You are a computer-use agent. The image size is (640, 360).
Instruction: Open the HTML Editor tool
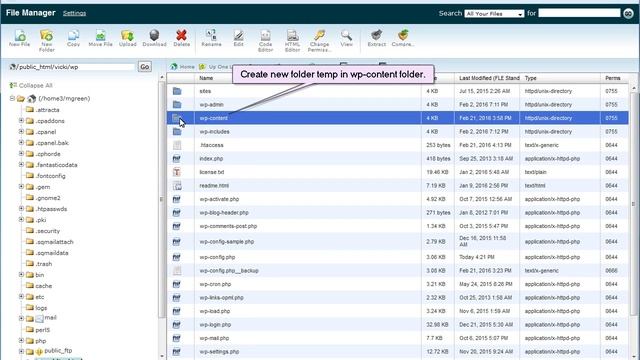(292, 40)
